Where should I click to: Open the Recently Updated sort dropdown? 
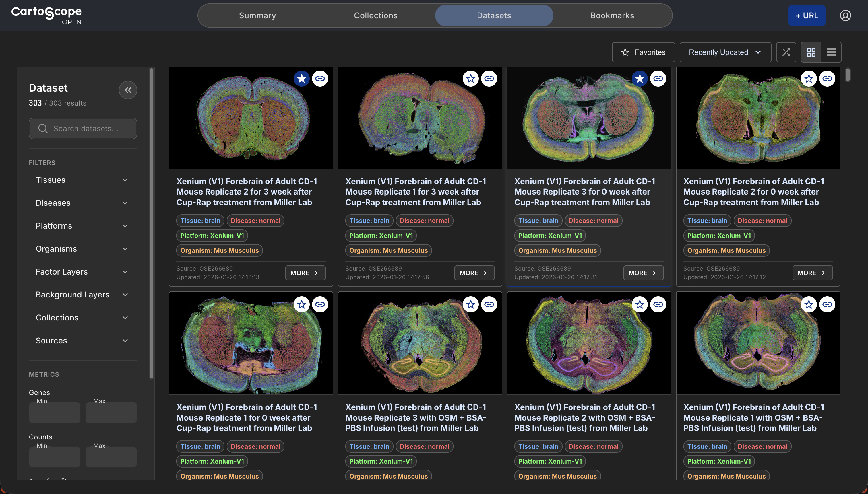click(725, 52)
